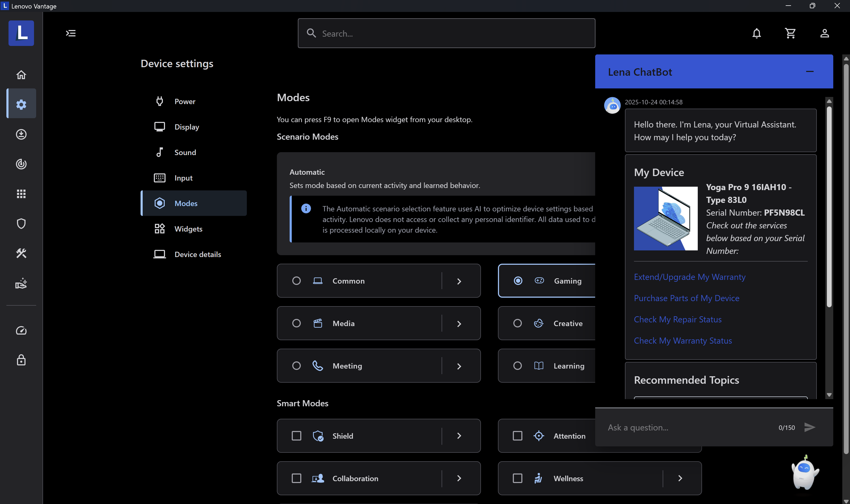Minimize the Lena ChatBot panel
Viewport: 850px width, 504px height.
(x=810, y=72)
